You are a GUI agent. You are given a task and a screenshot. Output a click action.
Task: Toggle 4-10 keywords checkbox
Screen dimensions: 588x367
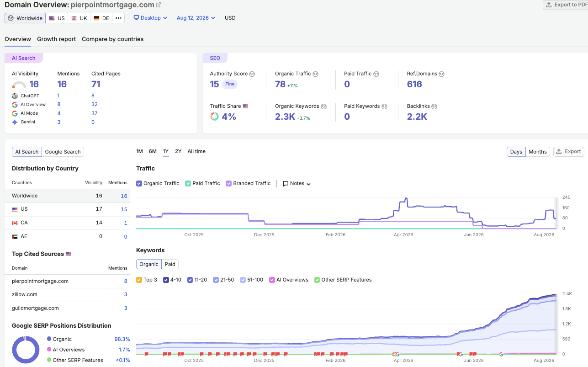[x=166, y=280]
